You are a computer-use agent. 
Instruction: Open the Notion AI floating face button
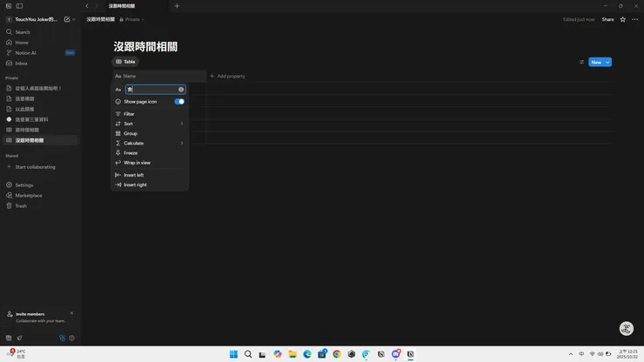(626, 328)
